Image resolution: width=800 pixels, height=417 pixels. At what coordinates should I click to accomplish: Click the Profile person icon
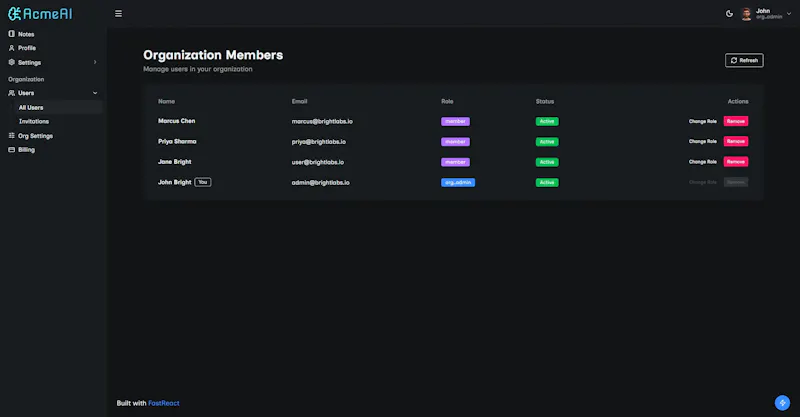point(11,48)
